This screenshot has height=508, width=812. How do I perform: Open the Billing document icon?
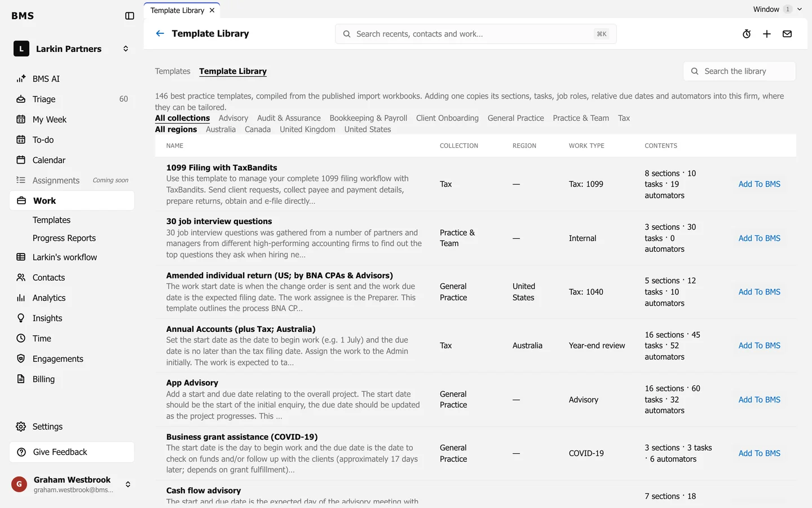(x=21, y=379)
